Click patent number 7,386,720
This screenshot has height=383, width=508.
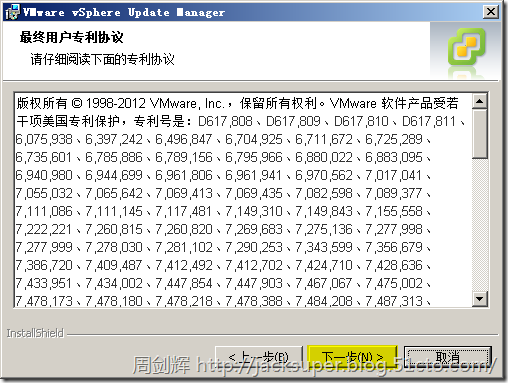click(x=44, y=265)
